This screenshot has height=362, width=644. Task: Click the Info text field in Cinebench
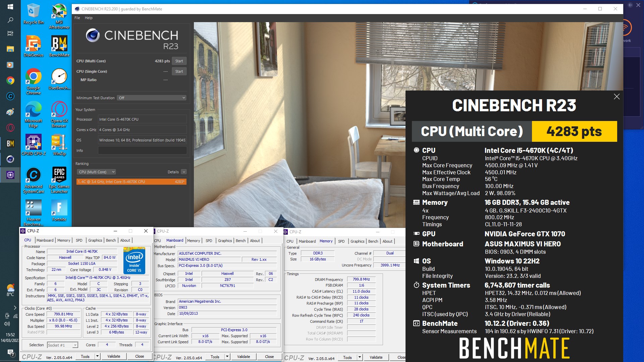point(142,150)
